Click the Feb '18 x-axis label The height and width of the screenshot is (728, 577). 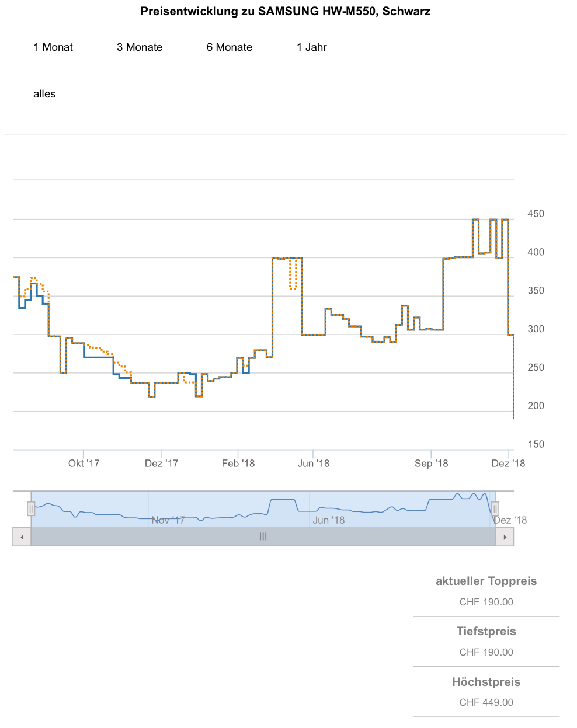click(238, 464)
